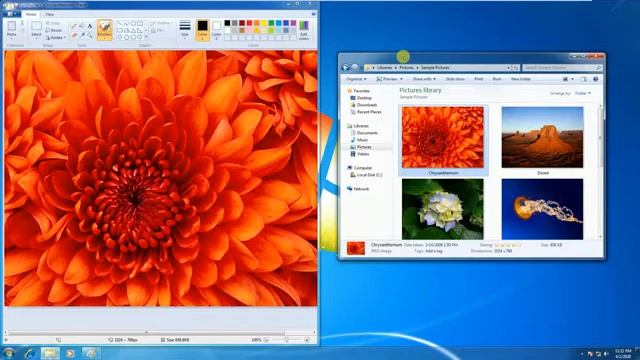Select the Text tool in Paint
This screenshot has width=640, height=360.
pyautogui.click(x=90, y=26)
